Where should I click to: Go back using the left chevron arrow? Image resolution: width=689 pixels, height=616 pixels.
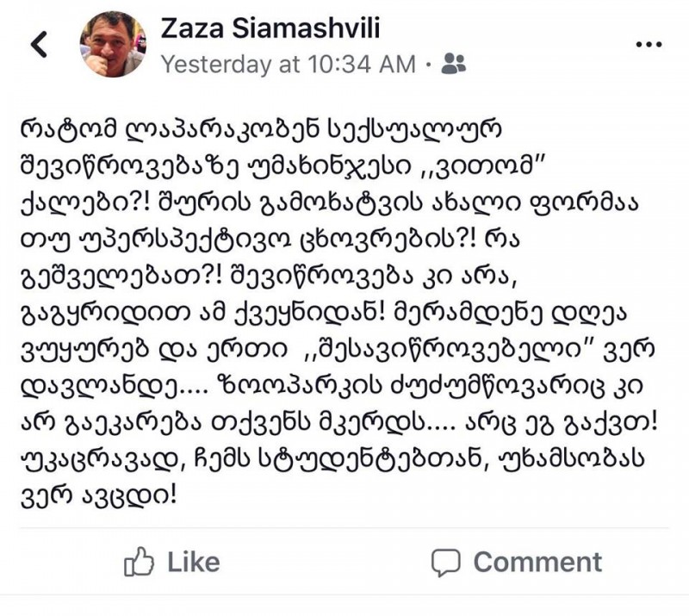pos(38,43)
